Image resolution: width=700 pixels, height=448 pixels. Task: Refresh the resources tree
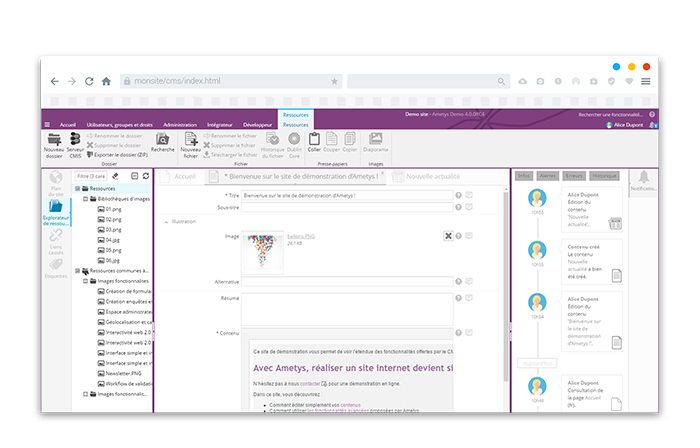(146, 176)
